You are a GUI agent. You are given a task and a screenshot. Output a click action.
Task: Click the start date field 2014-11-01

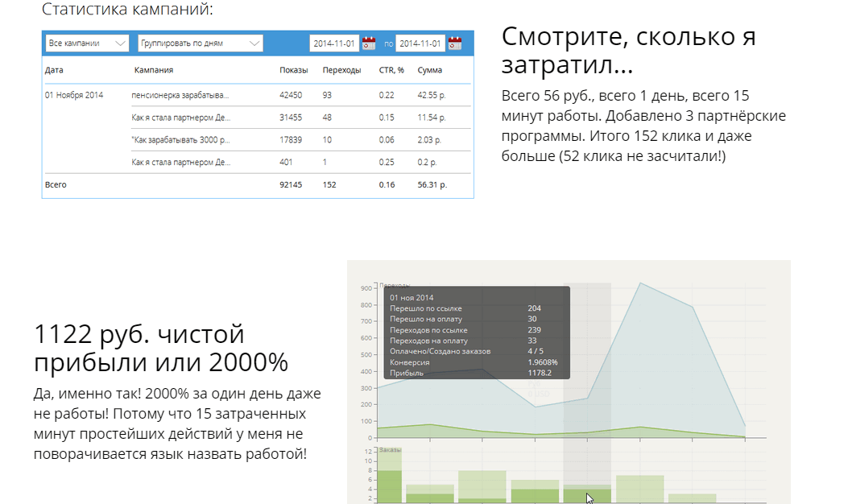(x=334, y=43)
